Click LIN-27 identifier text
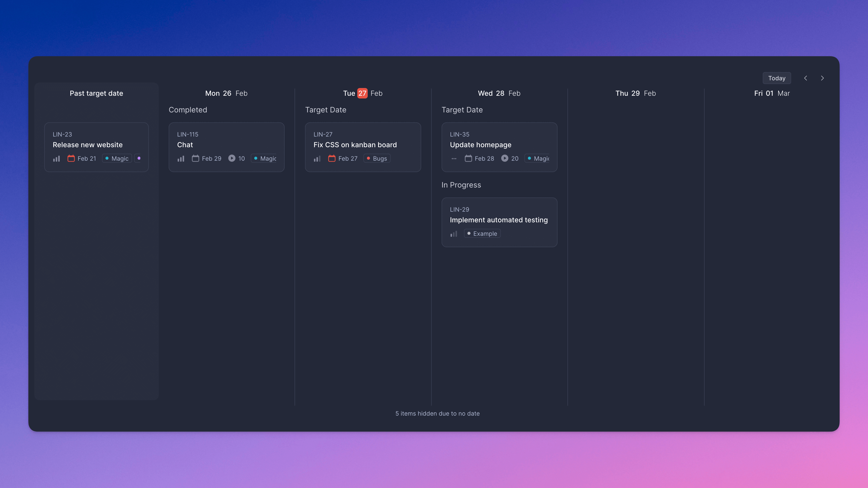Screen dimensions: 868x488 pyautogui.click(x=323, y=134)
